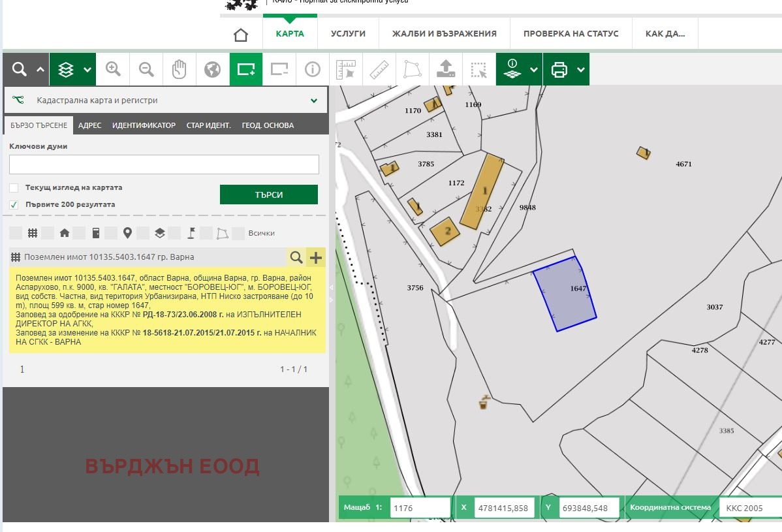Viewport: 782px width, 532px height.
Task: Click the home icon in top navigation
Action: pos(241,34)
